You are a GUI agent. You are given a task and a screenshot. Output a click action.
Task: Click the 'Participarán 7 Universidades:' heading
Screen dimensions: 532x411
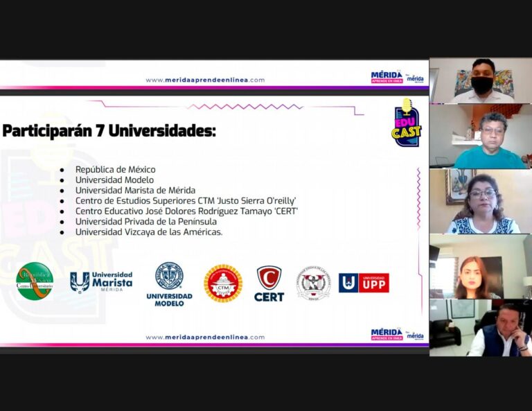click(109, 132)
